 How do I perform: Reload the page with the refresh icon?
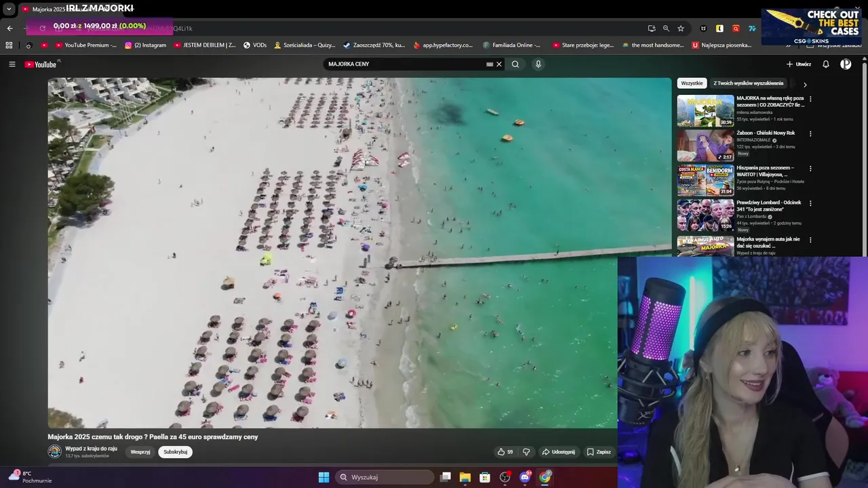tap(42, 28)
